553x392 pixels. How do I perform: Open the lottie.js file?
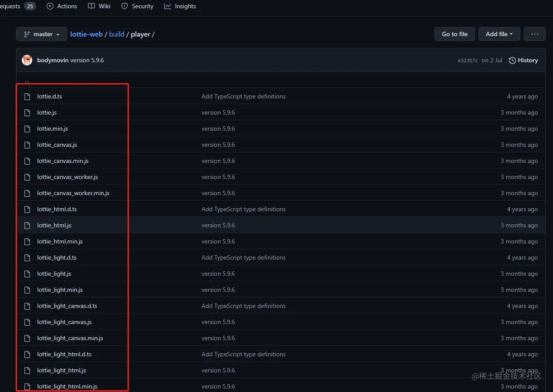coord(47,112)
